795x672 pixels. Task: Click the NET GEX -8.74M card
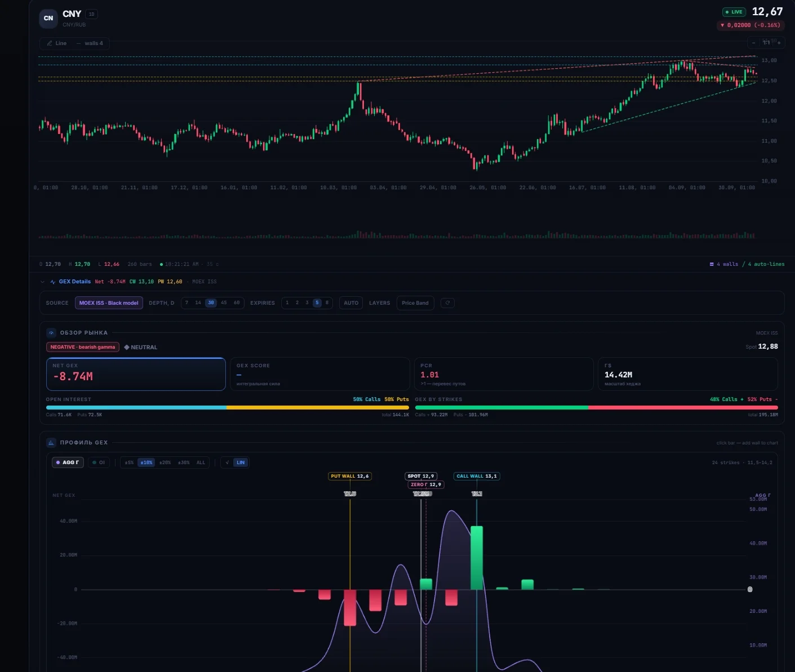[136, 374]
